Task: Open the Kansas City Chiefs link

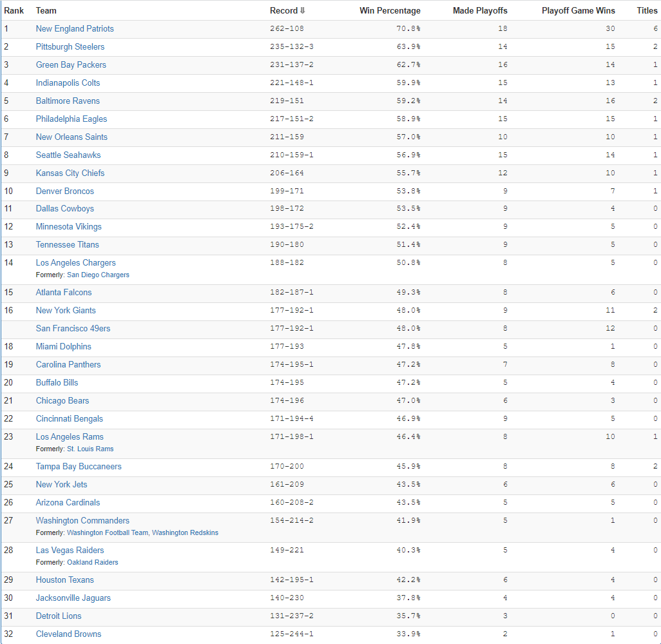Action: (70, 173)
